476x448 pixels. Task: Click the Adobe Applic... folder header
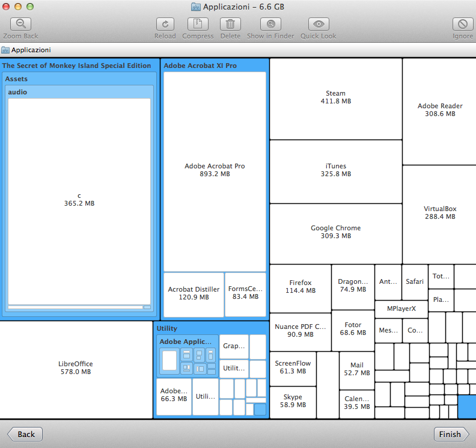click(186, 342)
